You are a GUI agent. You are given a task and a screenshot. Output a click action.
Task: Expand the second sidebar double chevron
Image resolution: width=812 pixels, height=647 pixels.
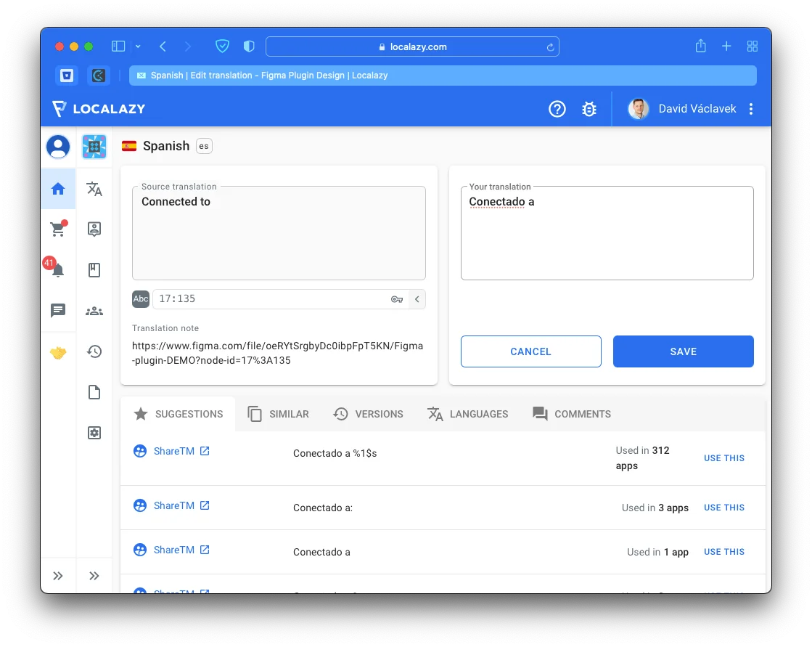tap(94, 576)
